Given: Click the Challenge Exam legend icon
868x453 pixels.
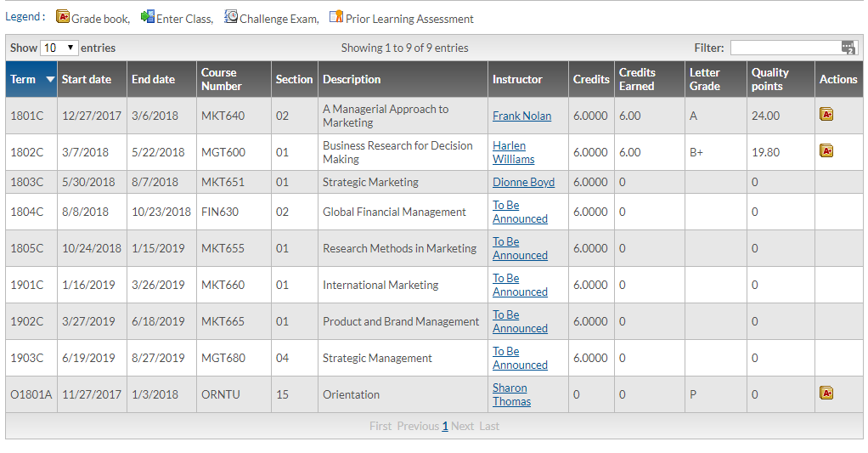Looking at the screenshot, I should click(231, 17).
